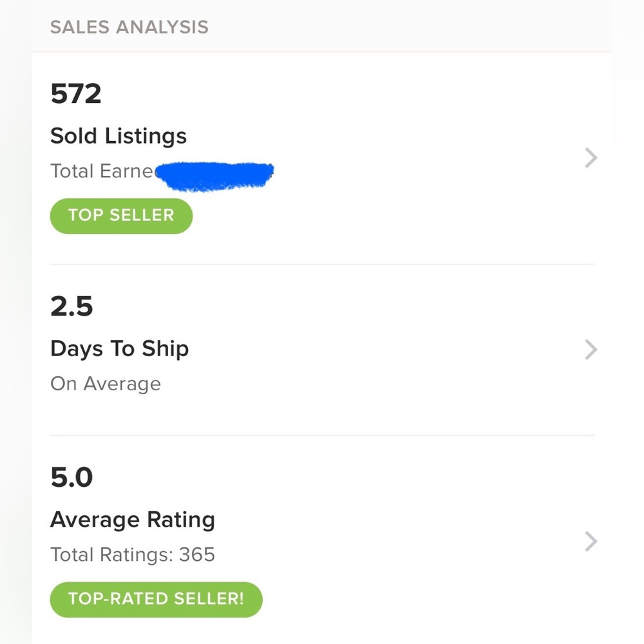Open the Sold Listings label

pos(118,136)
